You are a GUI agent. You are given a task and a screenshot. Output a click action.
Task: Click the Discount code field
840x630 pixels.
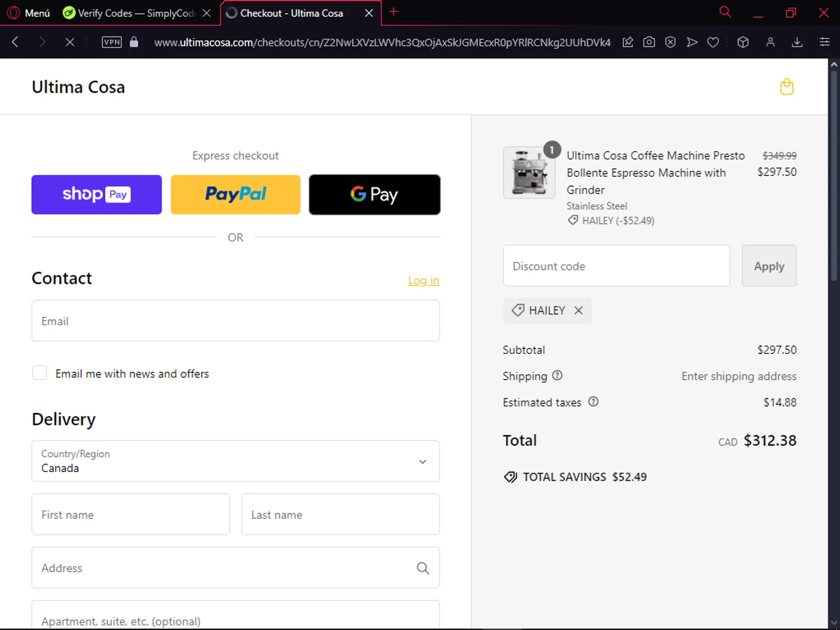[617, 266]
